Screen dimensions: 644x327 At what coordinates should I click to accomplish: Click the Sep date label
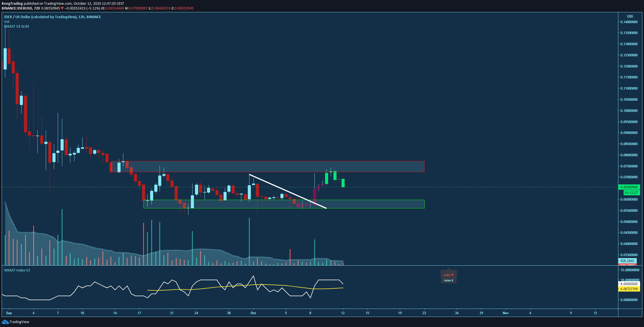[9, 313]
